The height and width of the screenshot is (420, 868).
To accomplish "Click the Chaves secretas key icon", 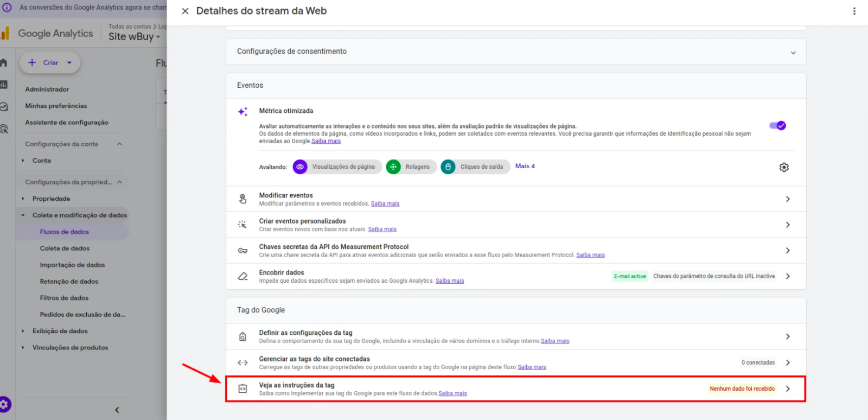I will pos(242,251).
